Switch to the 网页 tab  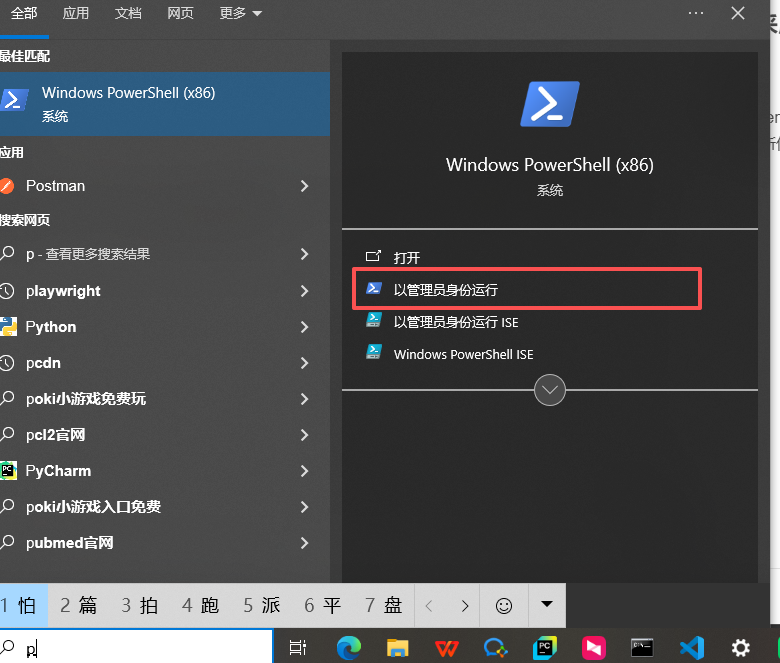(180, 13)
